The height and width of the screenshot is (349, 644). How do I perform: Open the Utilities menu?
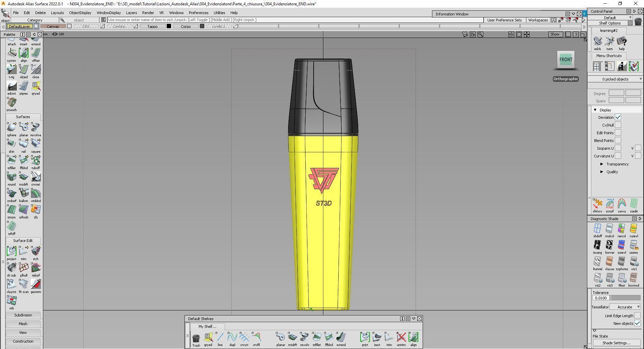[x=219, y=13]
